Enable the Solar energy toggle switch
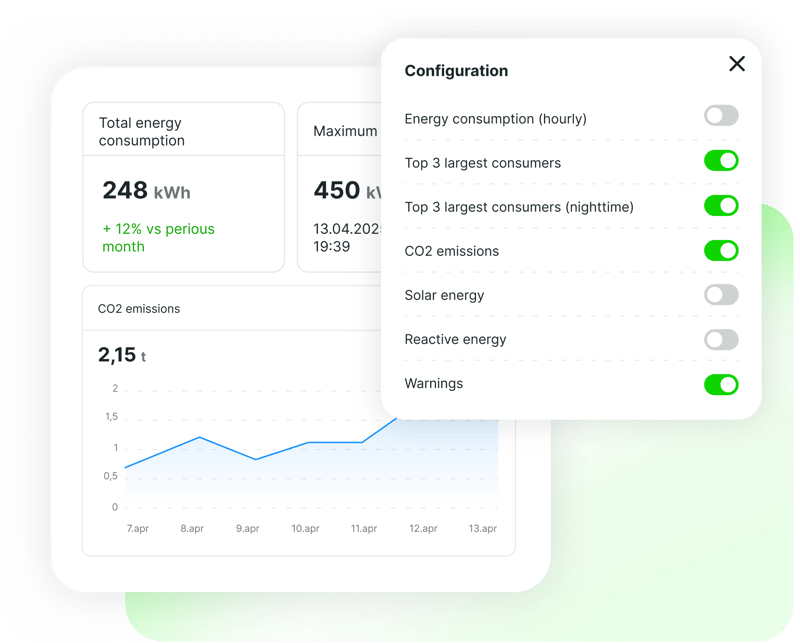 [721, 295]
